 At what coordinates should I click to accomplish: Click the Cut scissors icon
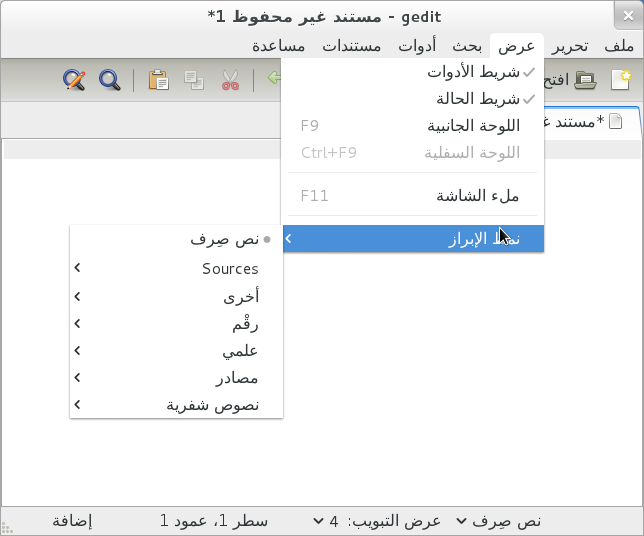[x=231, y=81]
